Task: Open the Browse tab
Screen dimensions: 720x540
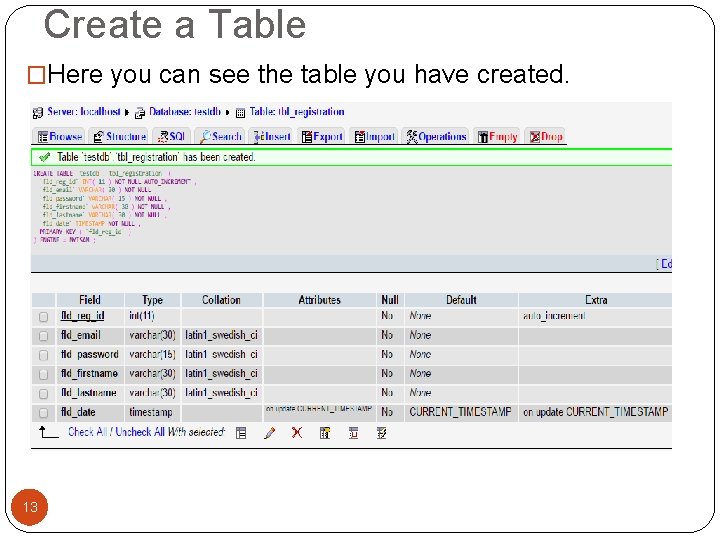Action: click(60, 136)
